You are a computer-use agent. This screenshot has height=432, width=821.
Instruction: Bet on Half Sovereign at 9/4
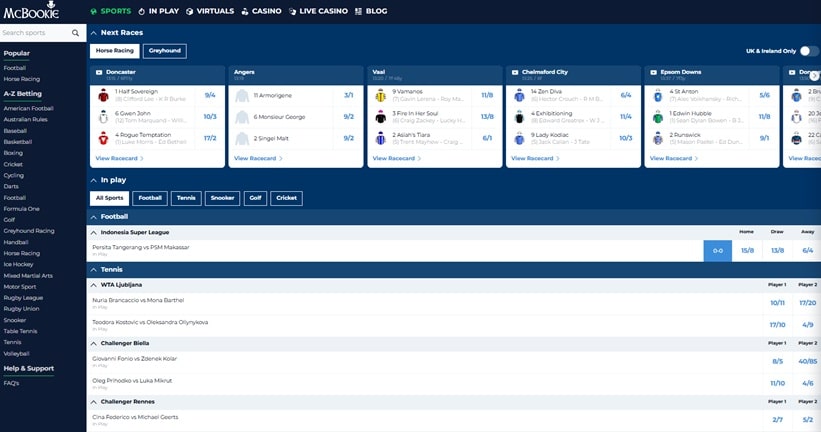pos(210,96)
